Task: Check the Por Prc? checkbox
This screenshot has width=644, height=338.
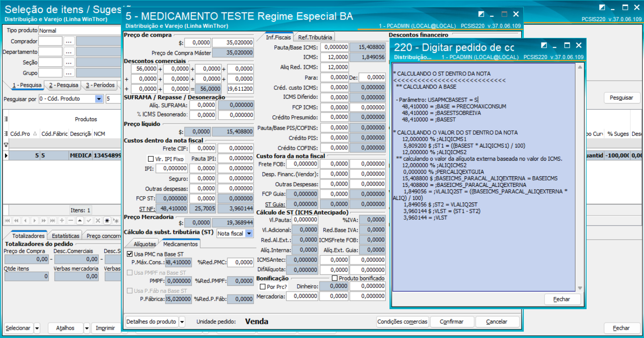Action: click(263, 287)
